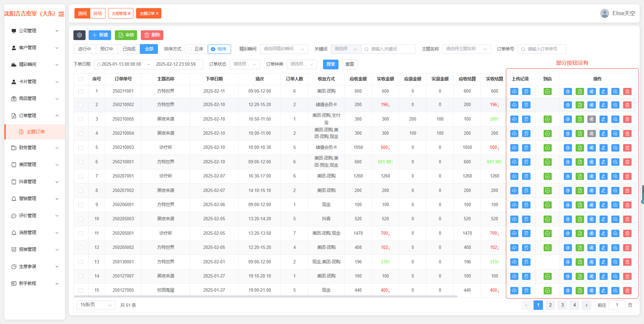Image resolution: width=644 pixels, height=324 pixels.
Task: Check the box for order 250211001
Action: (x=80, y=91)
